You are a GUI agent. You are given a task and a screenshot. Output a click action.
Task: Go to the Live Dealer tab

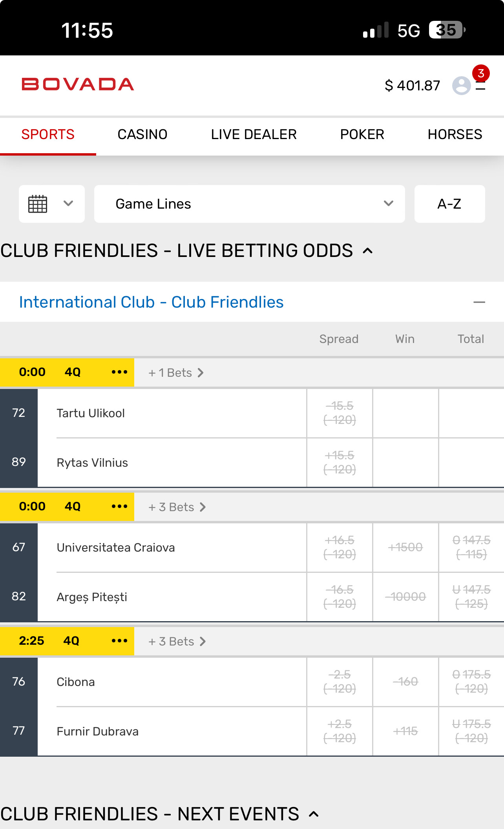coord(254,135)
